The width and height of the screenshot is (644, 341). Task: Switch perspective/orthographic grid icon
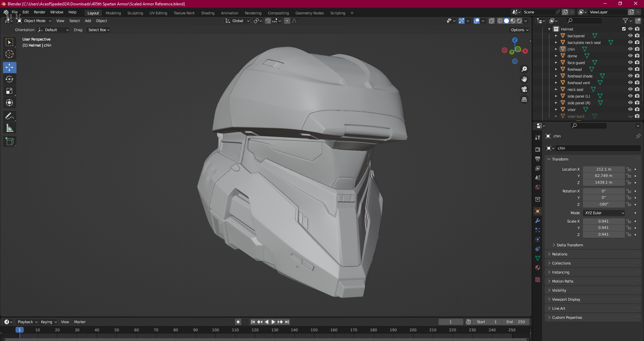(x=524, y=99)
